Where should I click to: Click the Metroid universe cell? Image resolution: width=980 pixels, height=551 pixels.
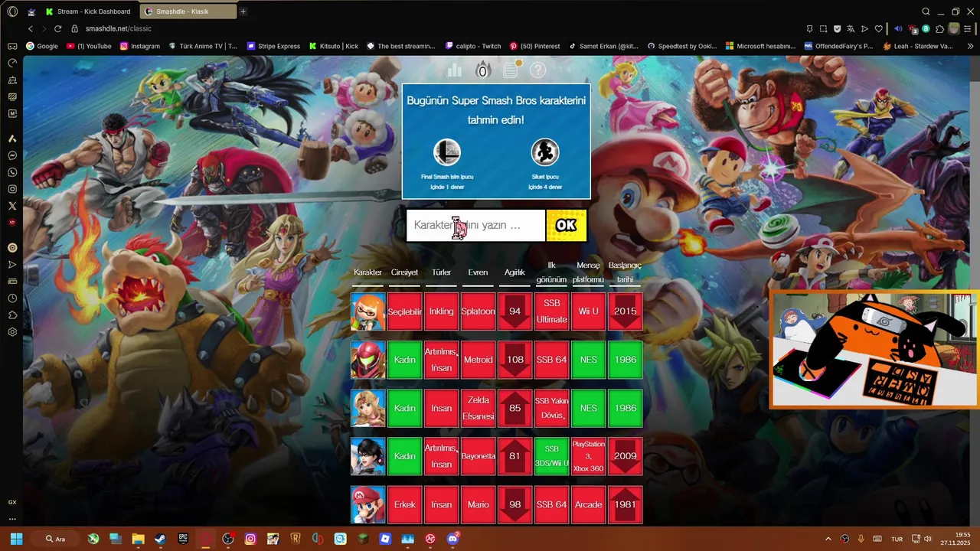[x=478, y=360]
